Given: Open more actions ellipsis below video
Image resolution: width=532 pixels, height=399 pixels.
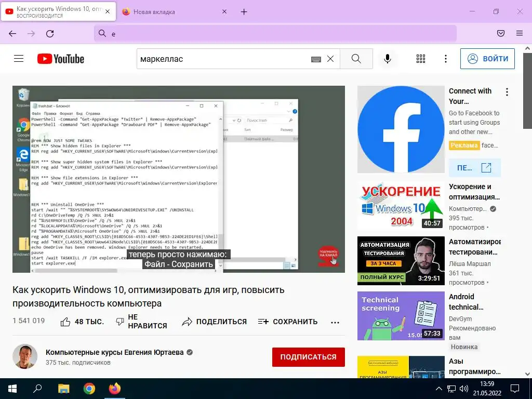Looking at the screenshot, I should (x=335, y=322).
